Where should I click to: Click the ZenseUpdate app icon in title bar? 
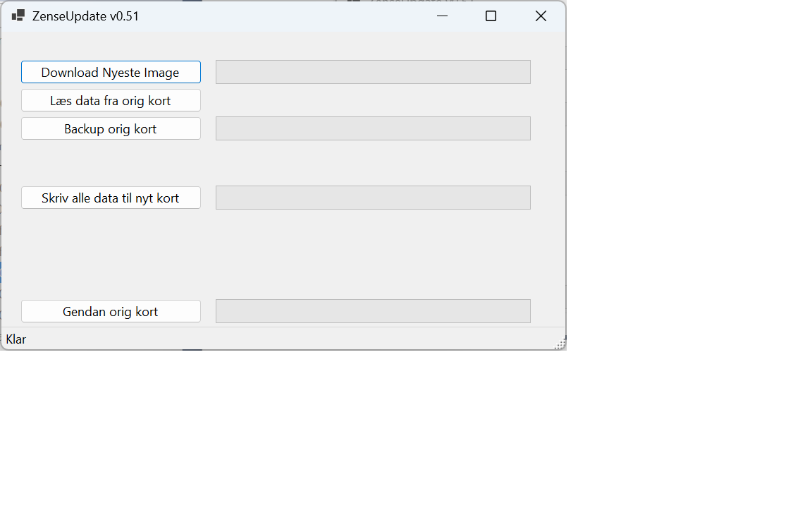[18, 16]
